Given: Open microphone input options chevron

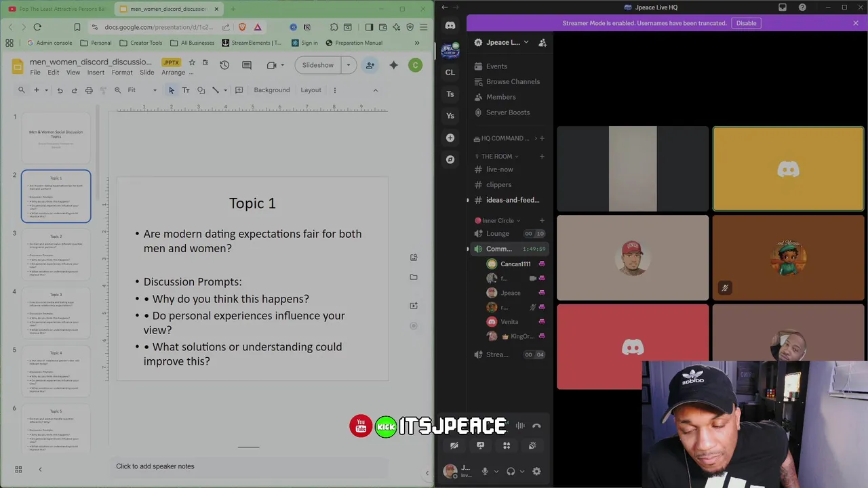Looking at the screenshot, I should coord(496,471).
